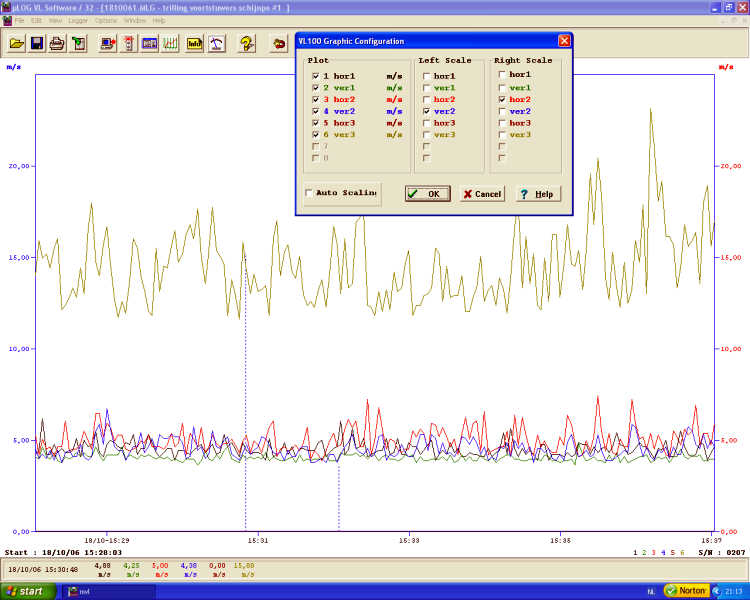
Task: Check ver3 under Right Scale
Action: point(502,135)
